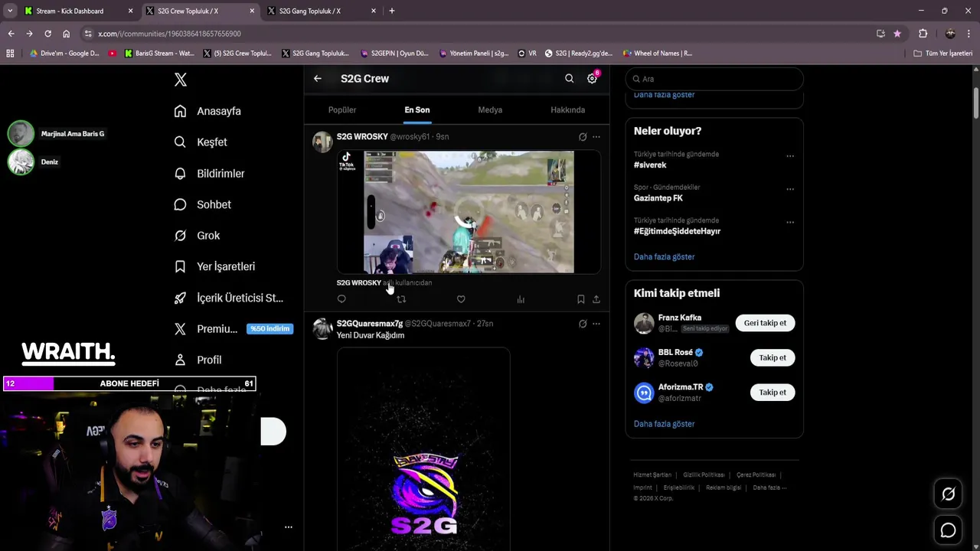Open browser apps grid icon
Screen dimensions: 980x551
tap(10, 54)
